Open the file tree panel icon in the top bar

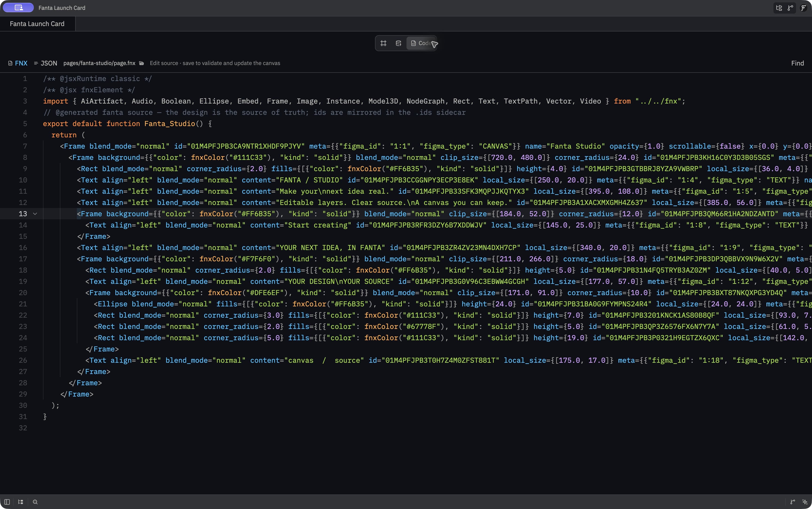point(779,8)
